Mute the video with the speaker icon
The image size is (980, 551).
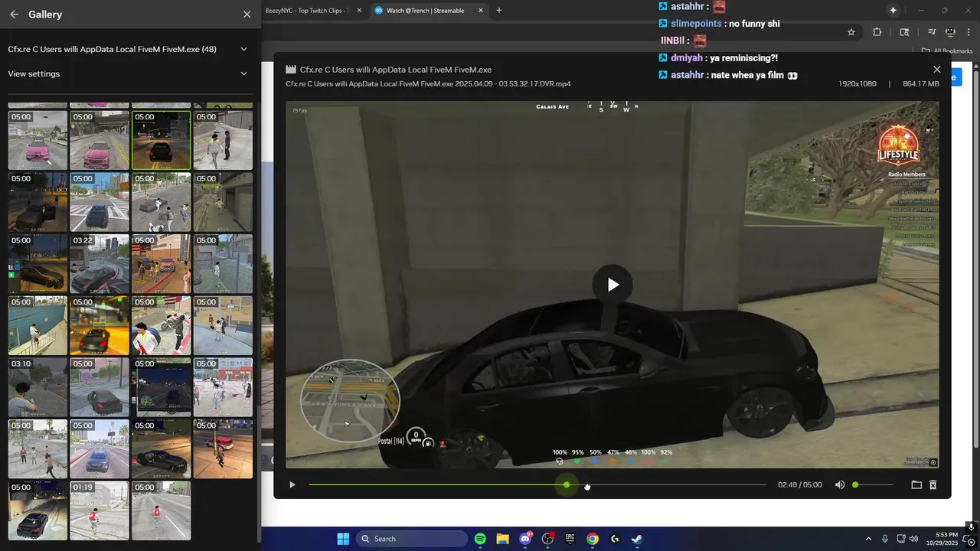point(840,484)
